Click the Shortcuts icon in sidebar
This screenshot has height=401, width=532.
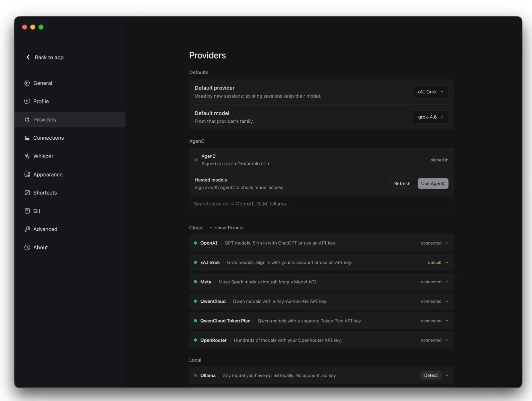[x=27, y=193]
